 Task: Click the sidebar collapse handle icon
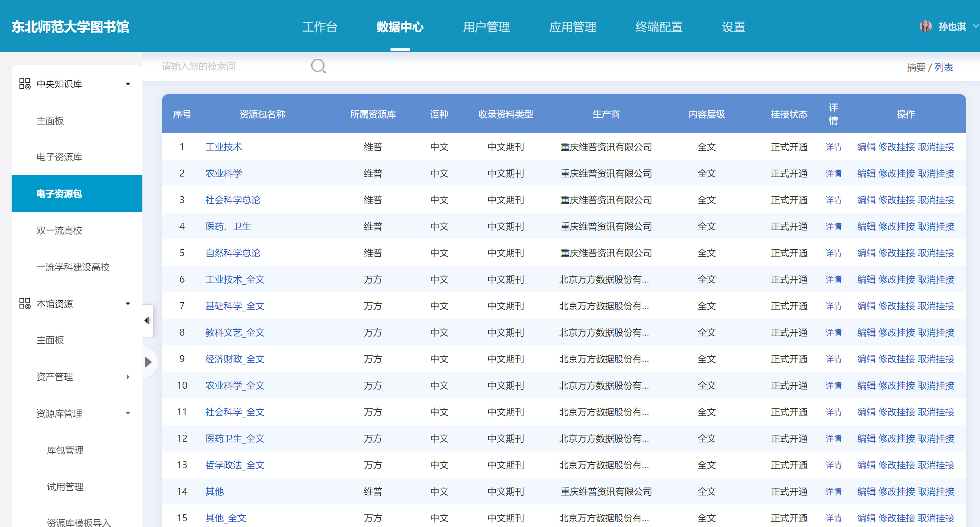147,320
